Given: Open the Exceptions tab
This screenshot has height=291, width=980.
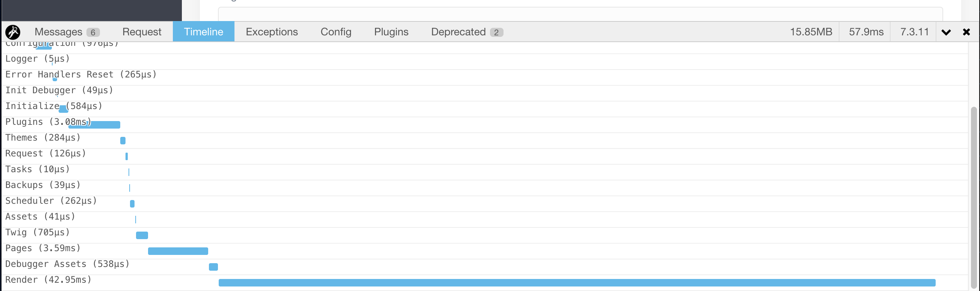Looking at the screenshot, I should click(272, 32).
